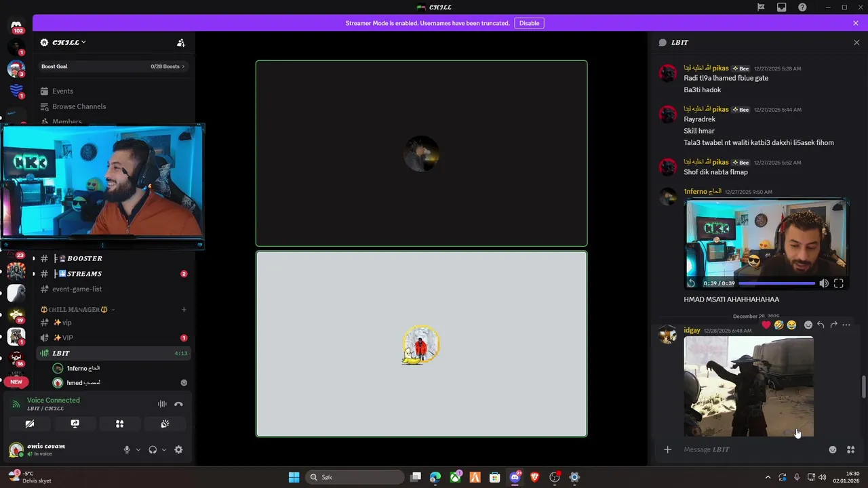Open More options on idgay message

click(x=846, y=325)
